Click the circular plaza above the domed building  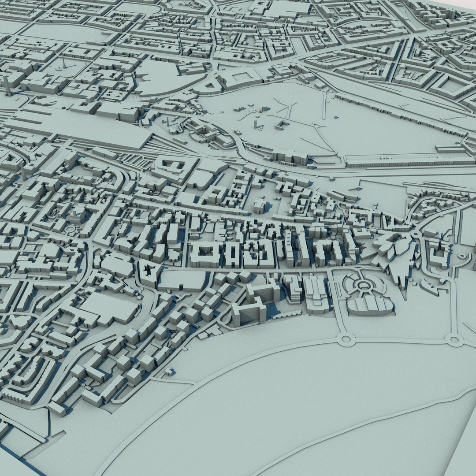point(363,285)
